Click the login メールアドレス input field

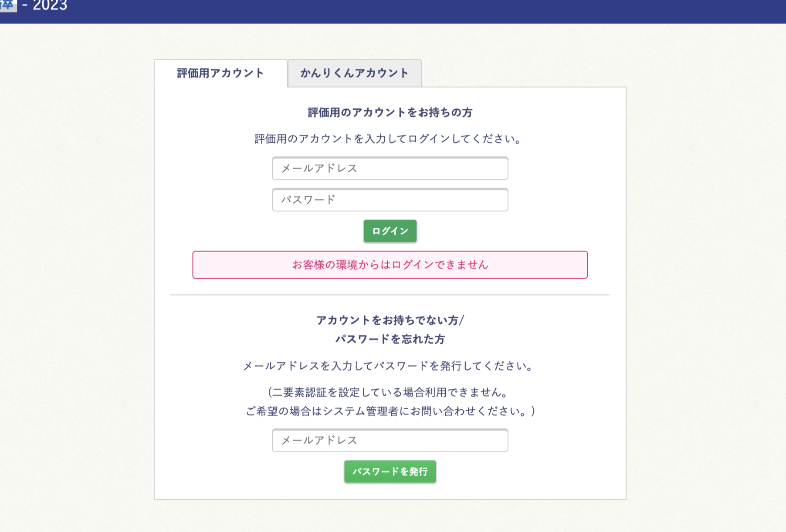tap(390, 168)
